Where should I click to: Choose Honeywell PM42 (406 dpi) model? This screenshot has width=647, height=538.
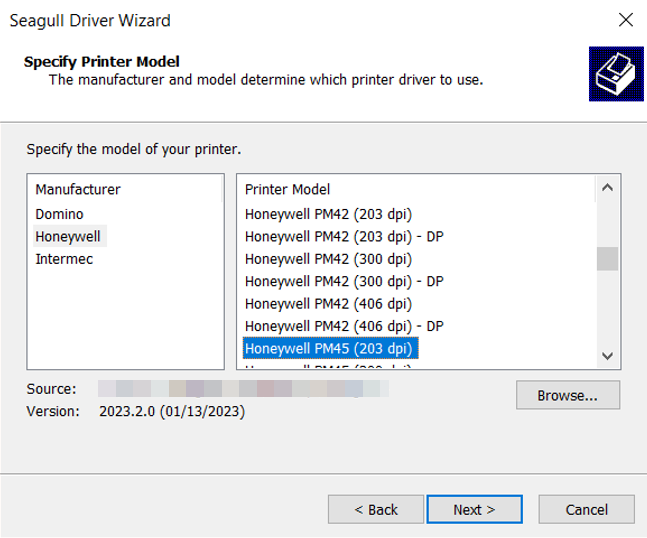(x=328, y=304)
